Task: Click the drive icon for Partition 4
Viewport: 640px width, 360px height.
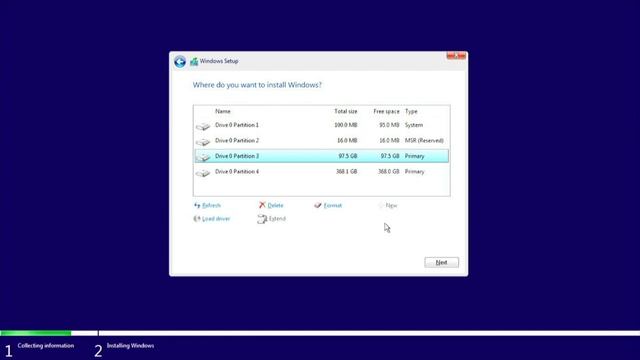Action: 203,173
